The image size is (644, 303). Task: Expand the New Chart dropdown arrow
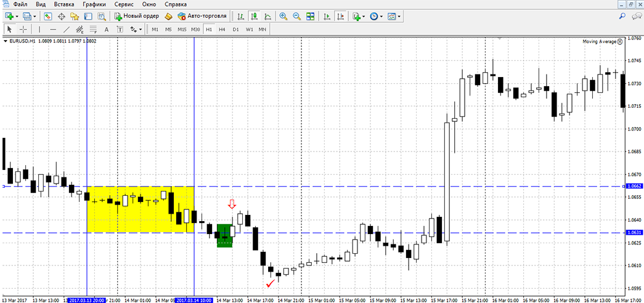point(17,17)
